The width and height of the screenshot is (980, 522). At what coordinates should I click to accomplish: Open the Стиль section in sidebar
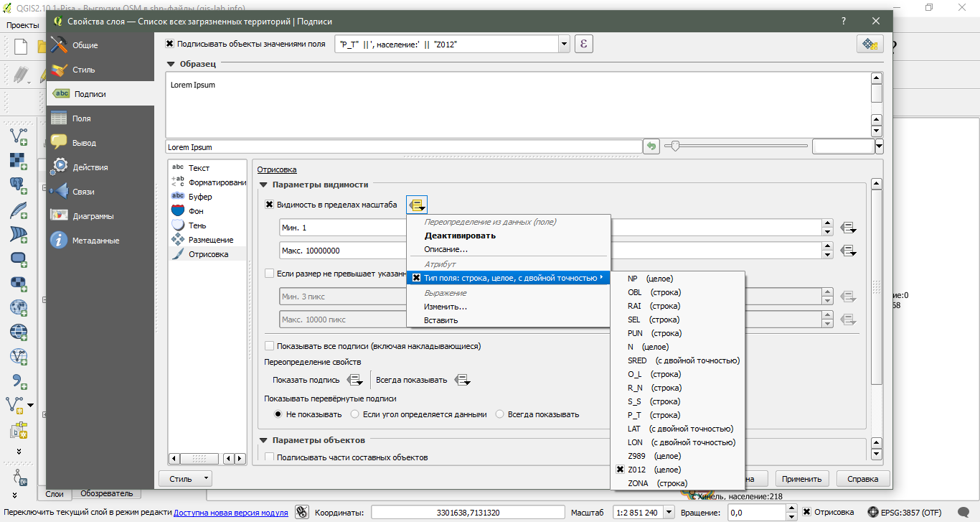(x=83, y=70)
